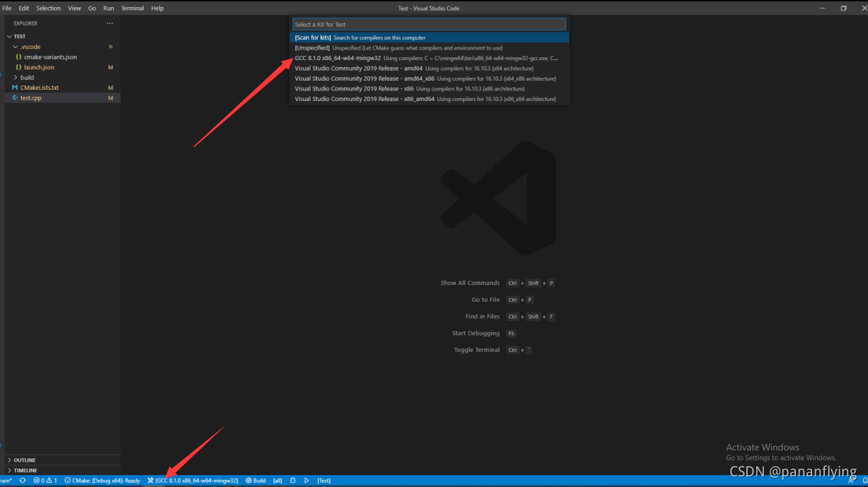Choose the [Unspecified] kit option
The image size is (868, 487).
tap(429, 48)
